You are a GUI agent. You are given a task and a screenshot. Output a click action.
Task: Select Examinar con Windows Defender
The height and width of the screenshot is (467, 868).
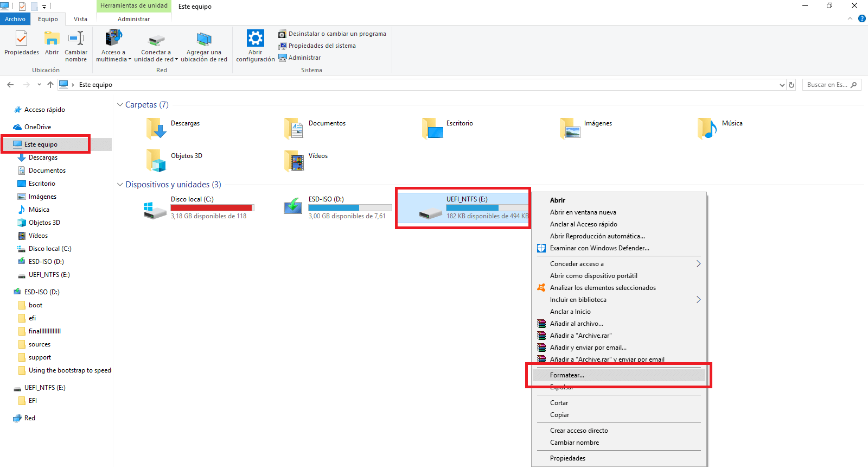pyautogui.click(x=619, y=248)
